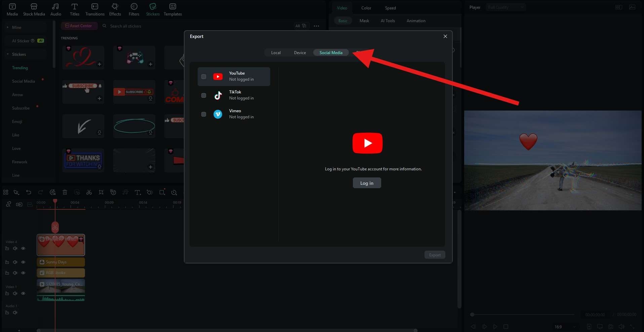This screenshot has width=644, height=332.
Task: Switch to the Animation sub-tab
Action: click(x=416, y=20)
